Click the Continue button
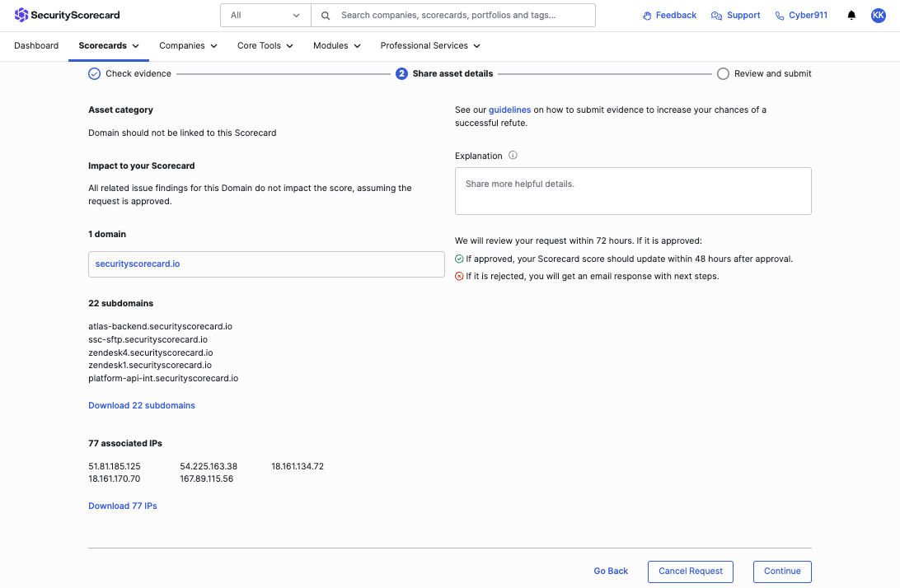 [781, 571]
